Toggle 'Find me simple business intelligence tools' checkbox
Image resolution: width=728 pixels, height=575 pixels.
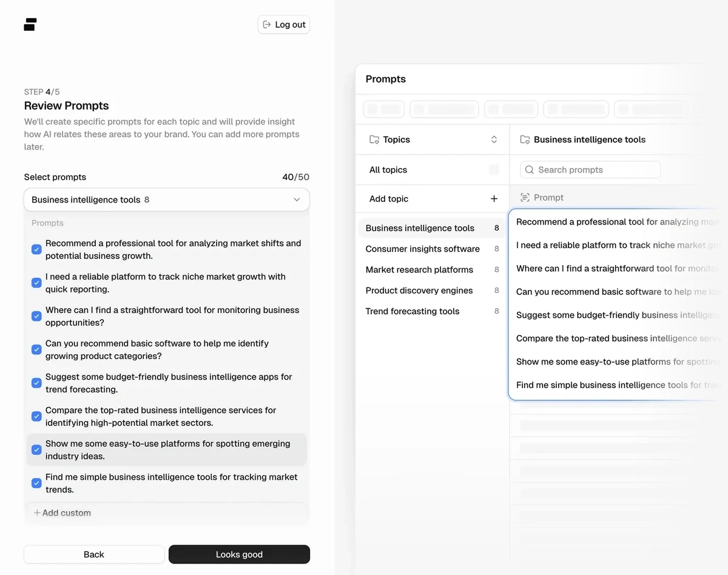coord(36,483)
